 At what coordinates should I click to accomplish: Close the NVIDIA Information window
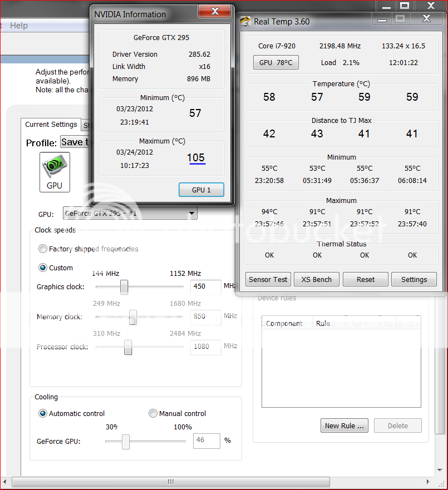(214, 11)
